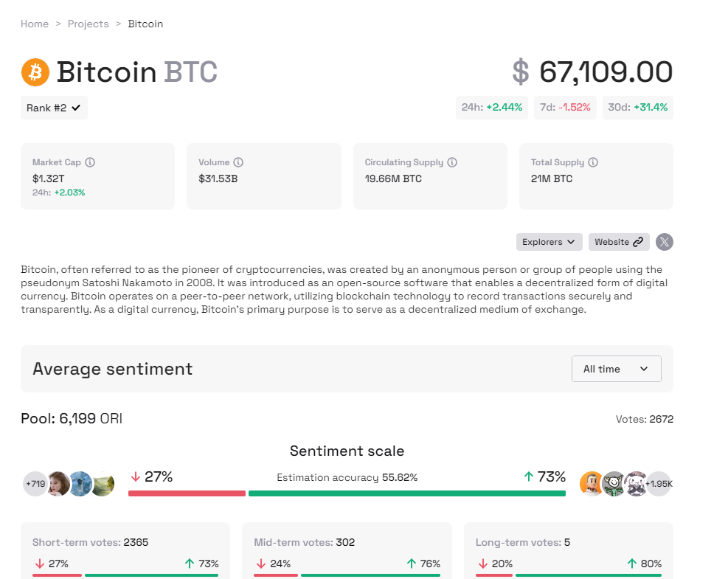Click the Sentiment scale heading

tap(347, 451)
